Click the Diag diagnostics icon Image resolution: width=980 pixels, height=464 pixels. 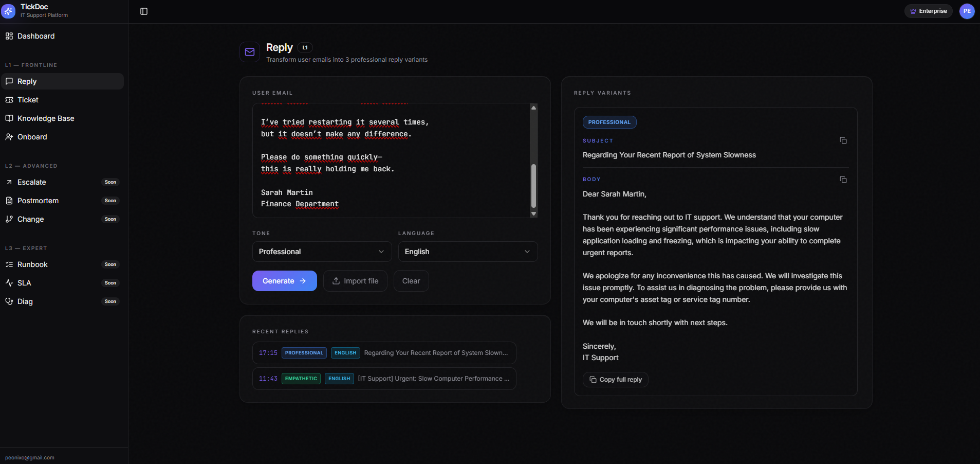(9, 301)
